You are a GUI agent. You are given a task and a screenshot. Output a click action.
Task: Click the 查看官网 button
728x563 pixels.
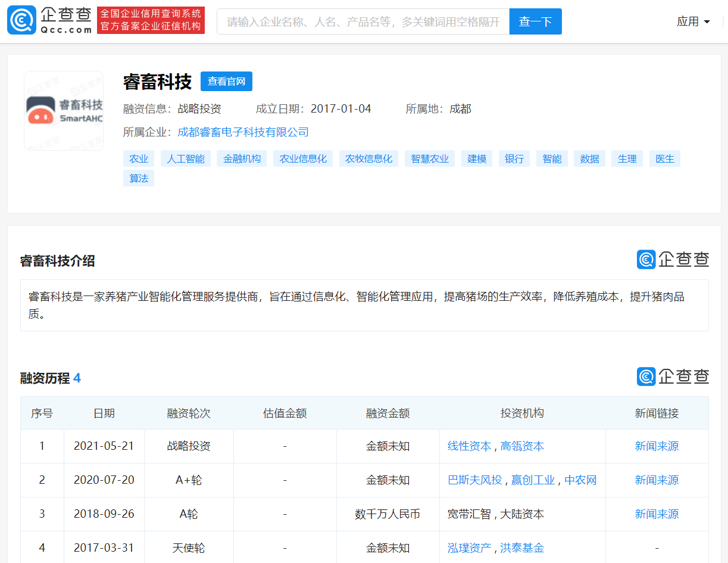(226, 82)
